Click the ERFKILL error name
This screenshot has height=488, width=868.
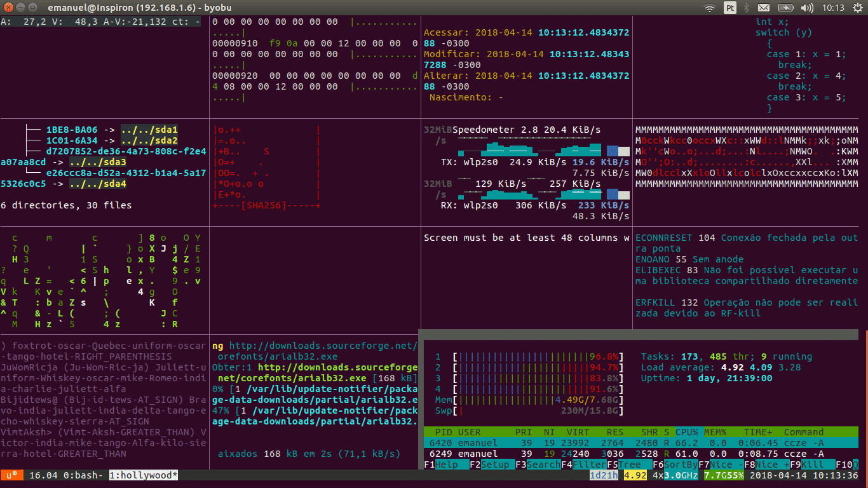tap(655, 302)
